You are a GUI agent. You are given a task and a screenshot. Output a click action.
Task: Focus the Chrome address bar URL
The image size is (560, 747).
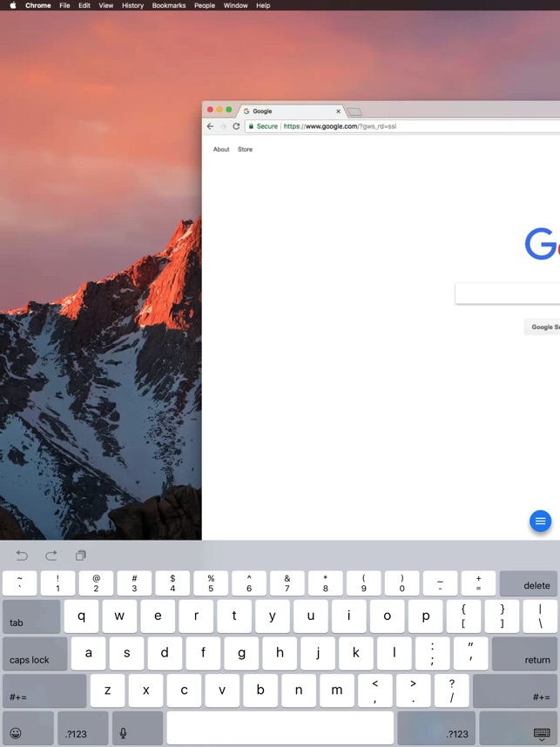[340, 126]
